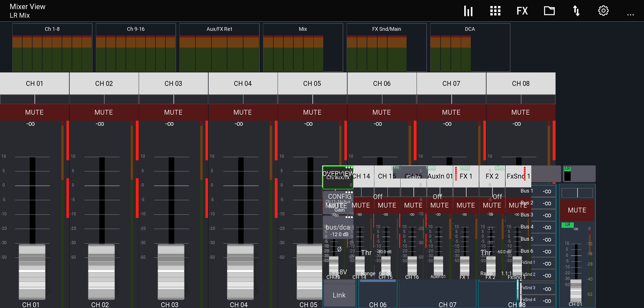The image size is (644, 308).
Task: Mute channel CH 01
Action: click(x=34, y=112)
